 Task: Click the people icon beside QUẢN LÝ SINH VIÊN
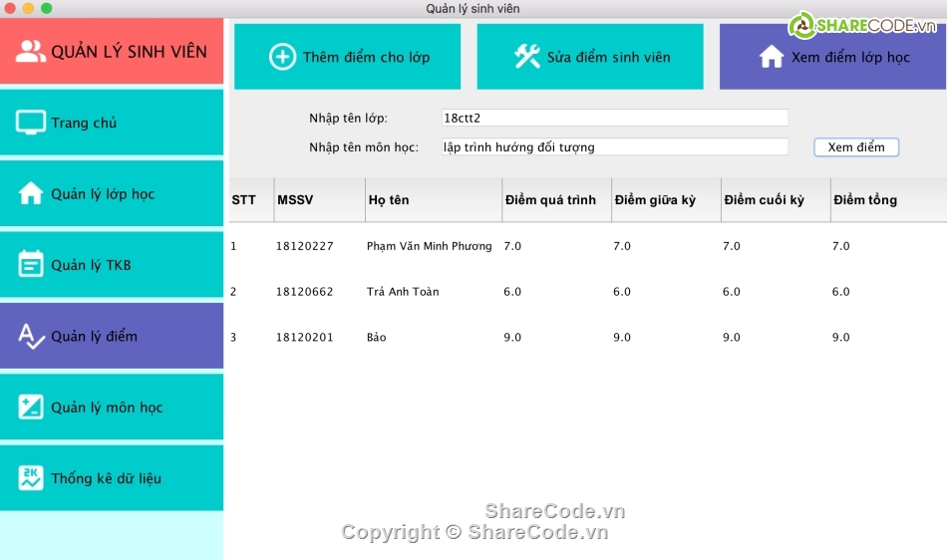pyautogui.click(x=31, y=52)
